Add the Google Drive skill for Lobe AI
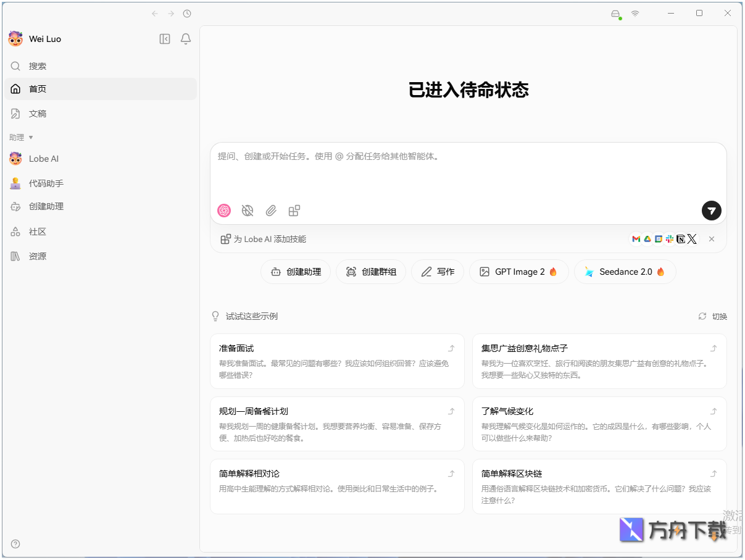The image size is (745, 560). pos(647,239)
